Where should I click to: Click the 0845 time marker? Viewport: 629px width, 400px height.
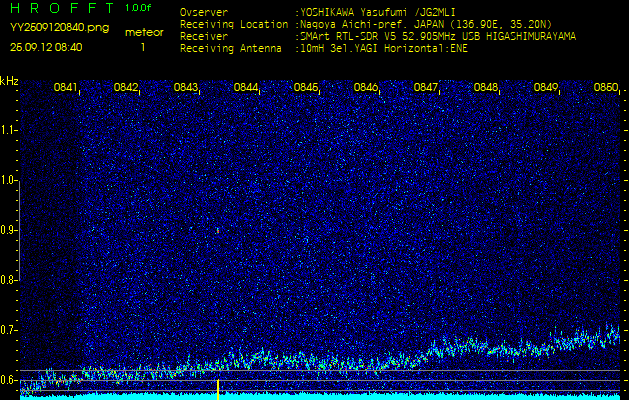pos(306,88)
